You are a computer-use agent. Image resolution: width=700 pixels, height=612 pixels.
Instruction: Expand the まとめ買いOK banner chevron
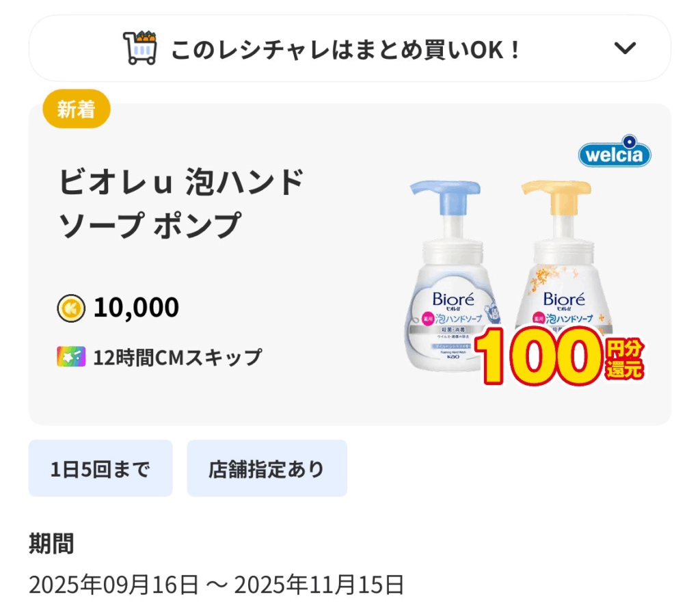[x=625, y=48]
